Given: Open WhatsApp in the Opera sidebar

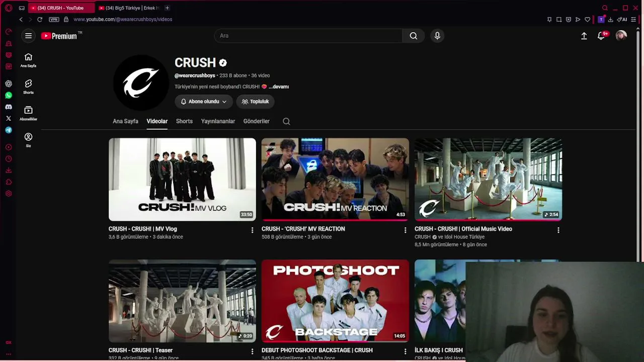Looking at the screenshot, I should pos(9,95).
